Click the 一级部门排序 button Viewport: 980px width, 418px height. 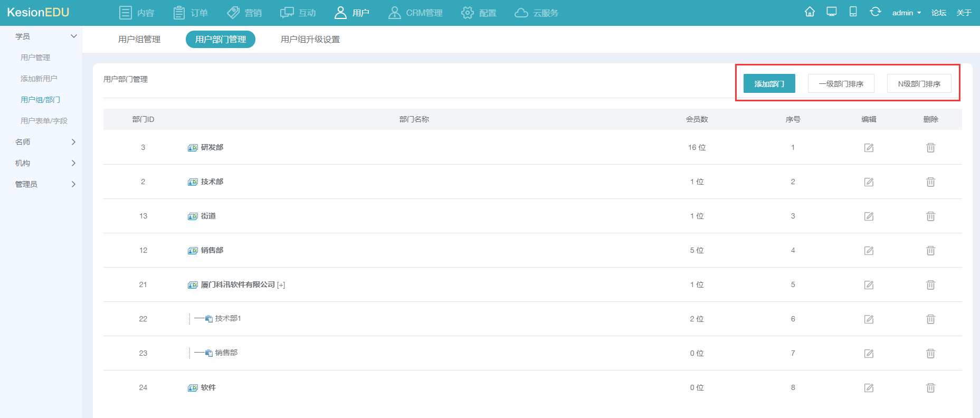pyautogui.click(x=841, y=84)
